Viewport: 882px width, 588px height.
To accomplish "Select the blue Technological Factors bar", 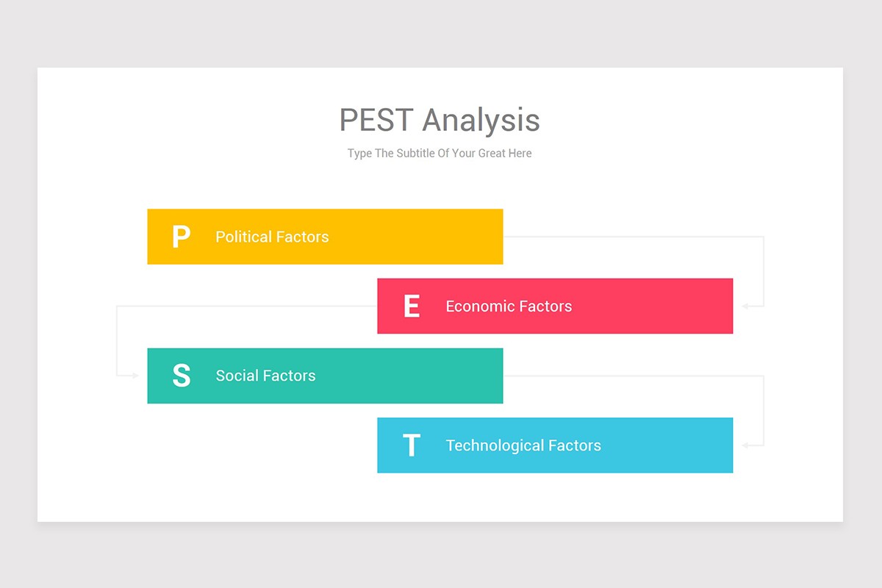I will [x=555, y=445].
